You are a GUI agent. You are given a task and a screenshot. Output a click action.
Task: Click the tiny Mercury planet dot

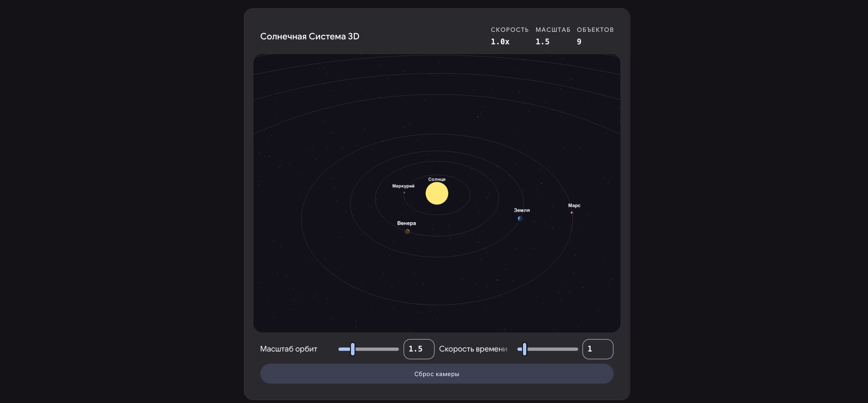(404, 192)
